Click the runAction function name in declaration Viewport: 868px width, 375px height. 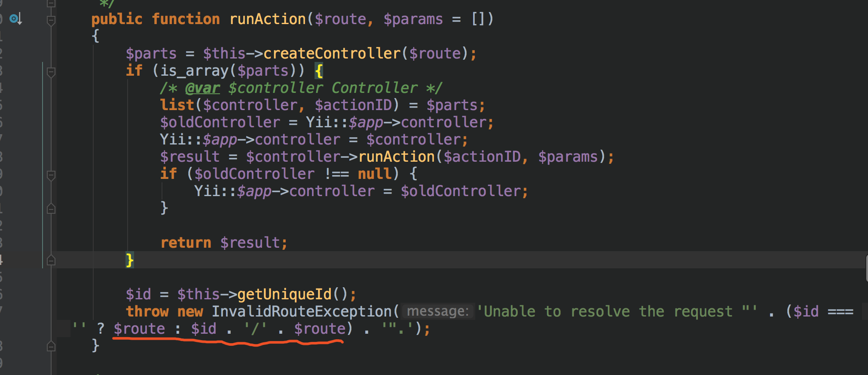click(267, 19)
